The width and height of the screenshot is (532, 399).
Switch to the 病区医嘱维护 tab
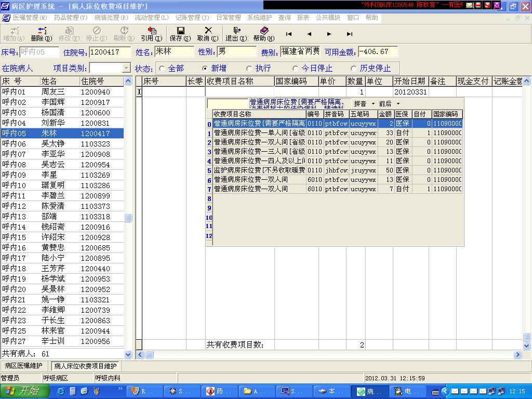pos(24,366)
